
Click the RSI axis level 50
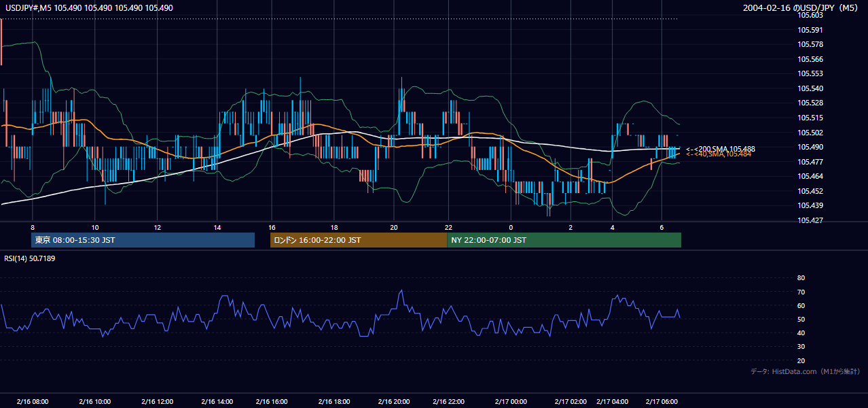coord(801,319)
